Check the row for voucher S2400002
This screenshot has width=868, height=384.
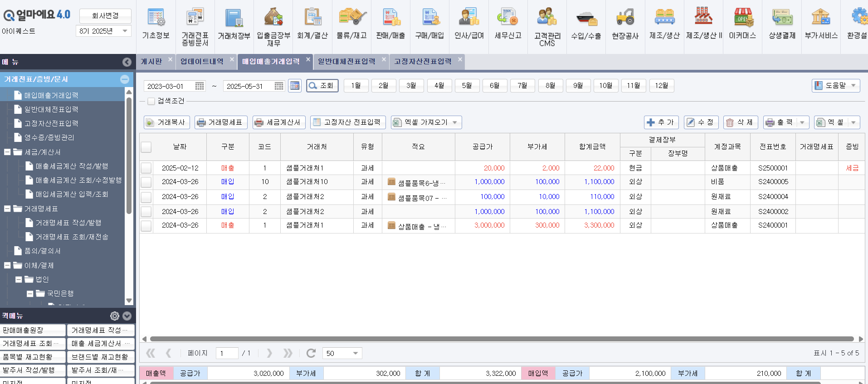(146, 212)
